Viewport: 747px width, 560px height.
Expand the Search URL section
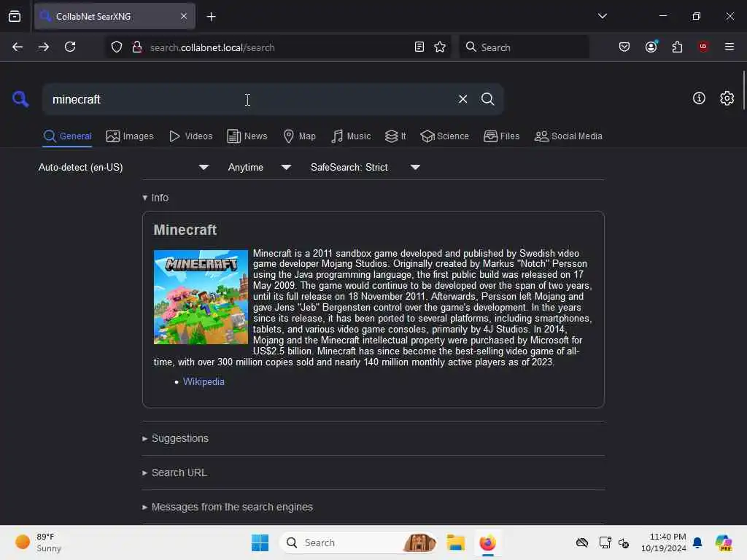tap(174, 472)
